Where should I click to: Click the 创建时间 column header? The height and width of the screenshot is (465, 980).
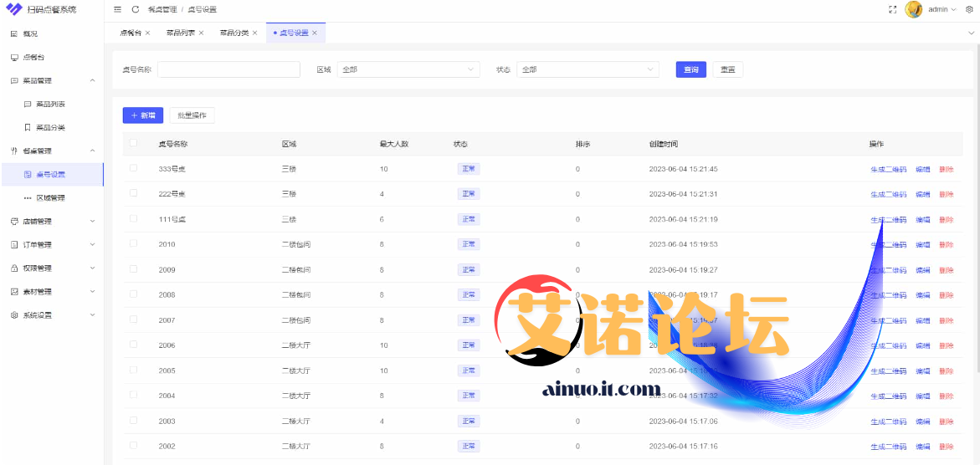coord(663,144)
